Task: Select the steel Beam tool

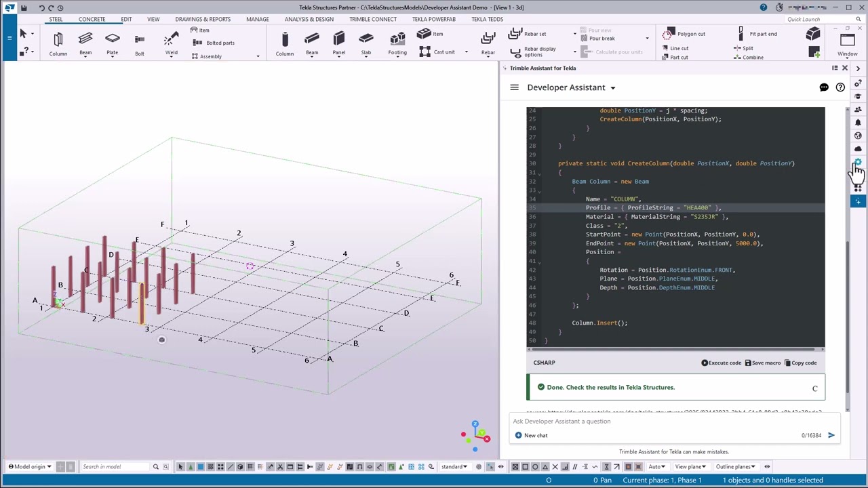Action: click(85, 43)
